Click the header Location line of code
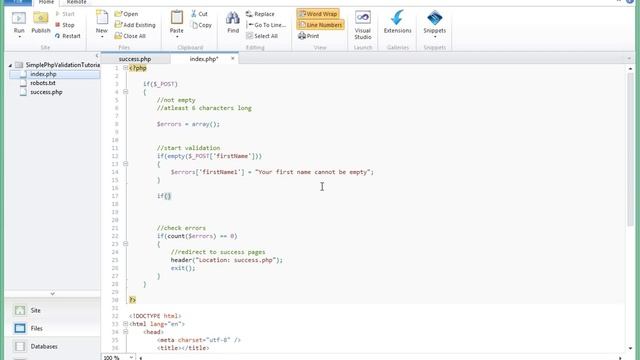This screenshot has width=640, height=360. pyautogui.click(x=227, y=260)
